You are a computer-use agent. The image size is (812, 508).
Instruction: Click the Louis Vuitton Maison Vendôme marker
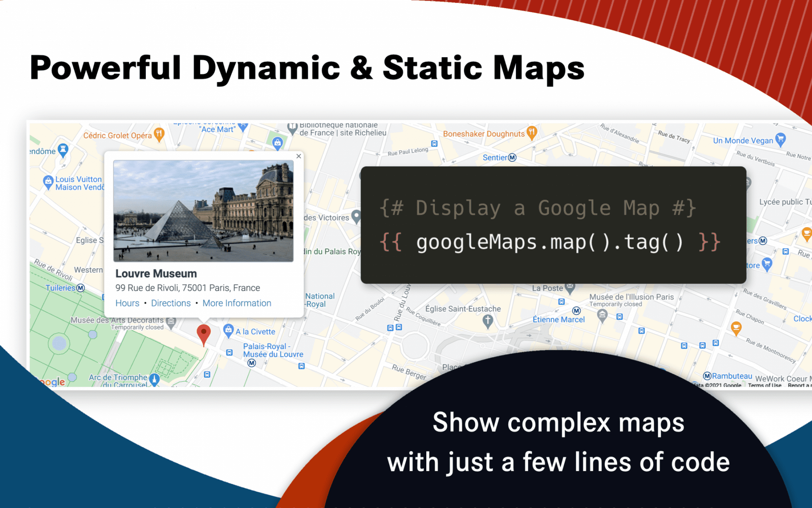[48, 183]
